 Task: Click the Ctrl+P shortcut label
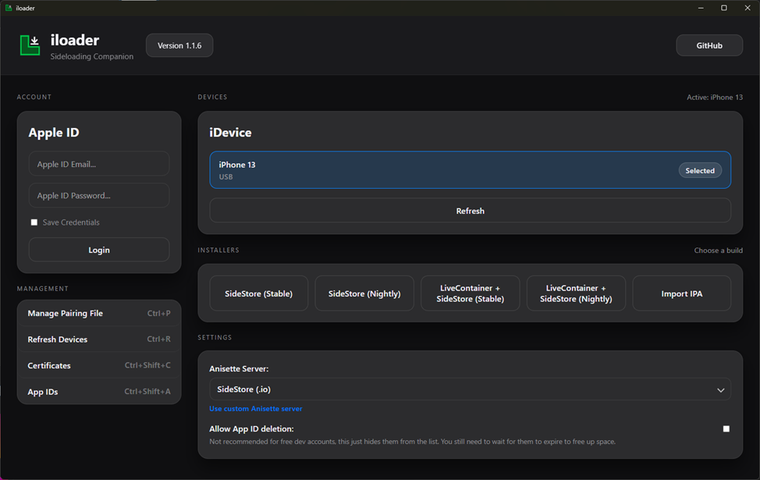pyautogui.click(x=158, y=313)
